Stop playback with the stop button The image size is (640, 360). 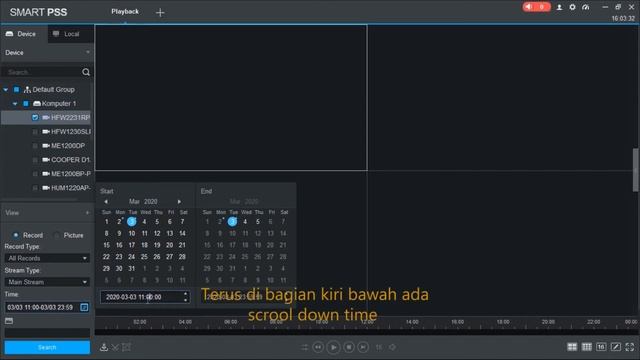coord(349,347)
